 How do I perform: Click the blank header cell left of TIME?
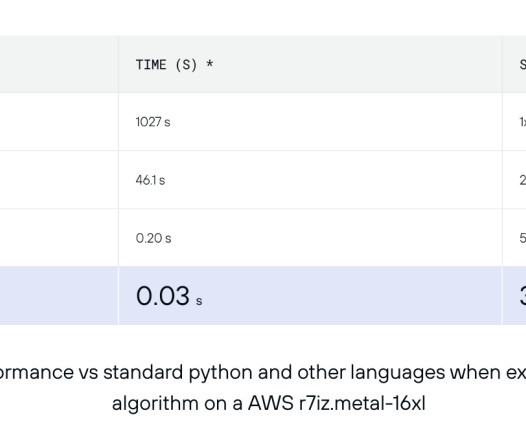pyautogui.click(x=59, y=64)
